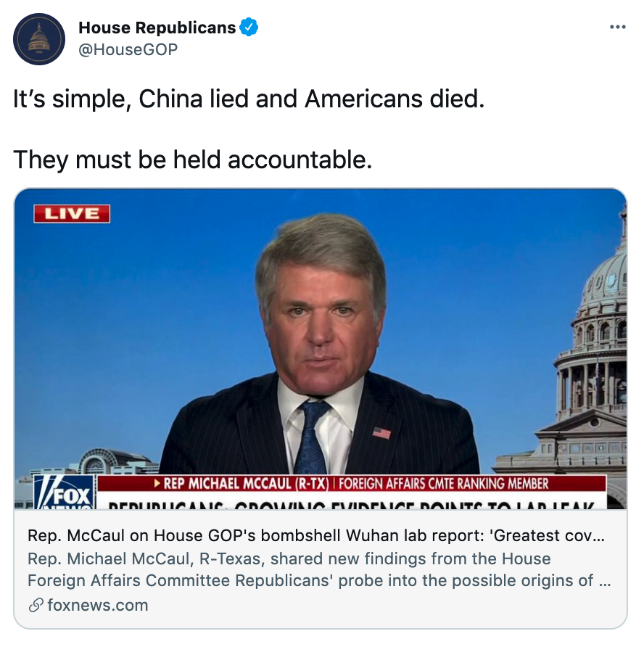644x647 pixels.
Task: Open the three-dot more options menu
Action: (618, 28)
